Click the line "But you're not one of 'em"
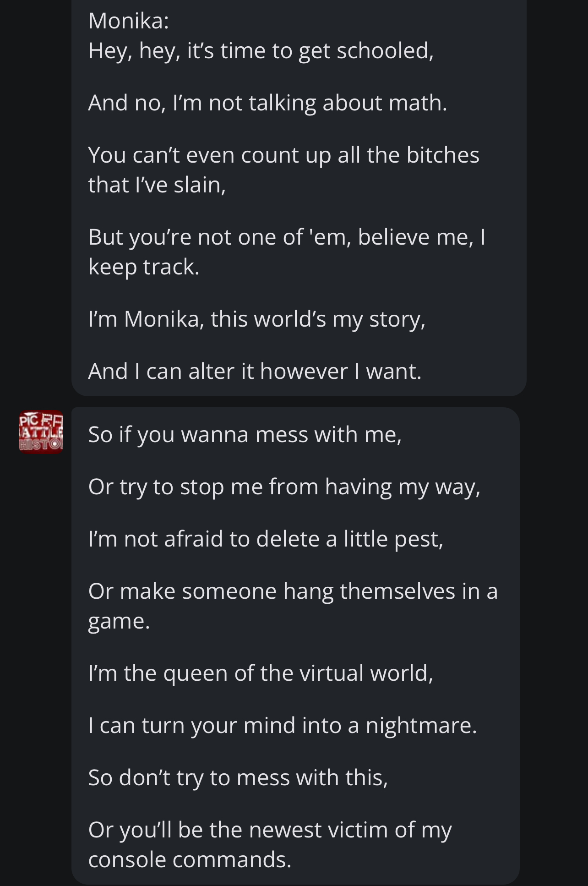This screenshot has height=886, width=588. coord(287,237)
